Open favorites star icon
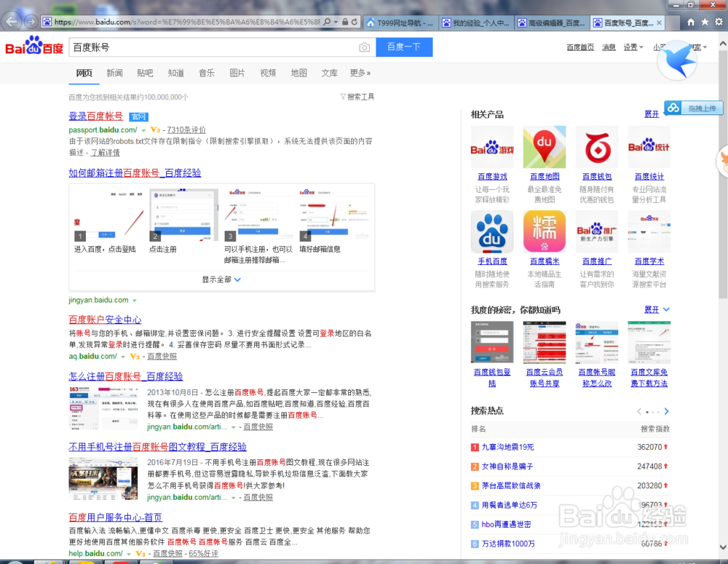This screenshot has height=564, width=728. click(705, 22)
